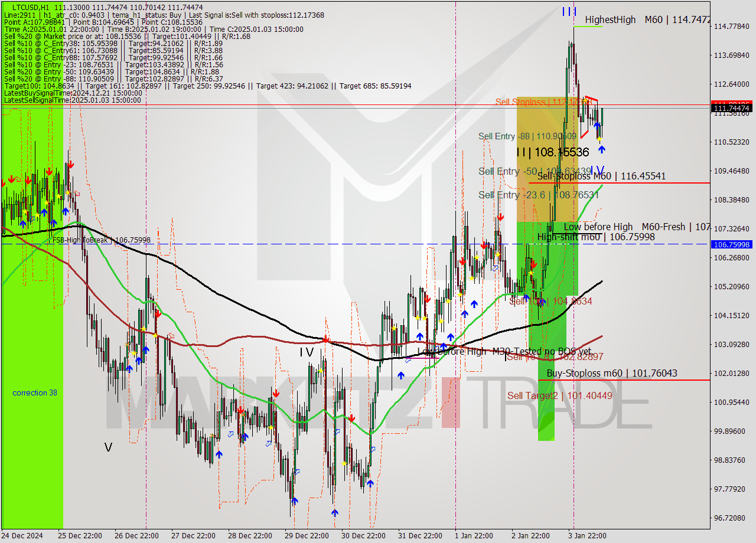Click the 105.20960 price axis value
Screen dimensions: 756x543
pos(732,286)
